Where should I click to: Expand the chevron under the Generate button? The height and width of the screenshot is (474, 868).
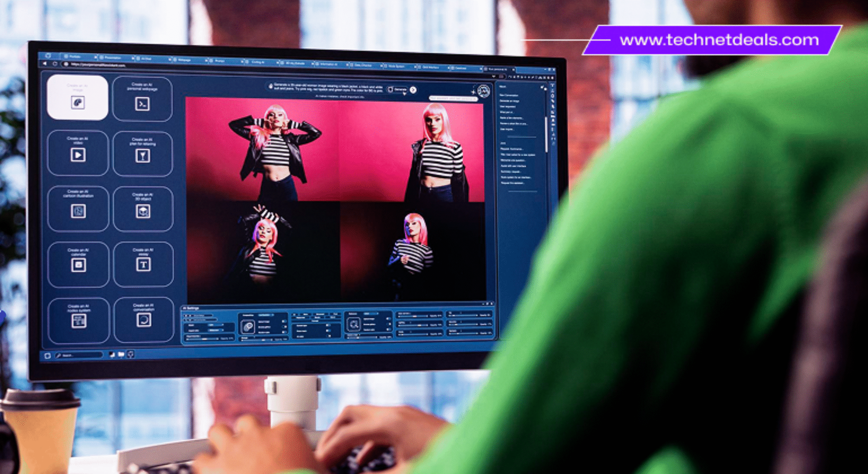pos(405,94)
